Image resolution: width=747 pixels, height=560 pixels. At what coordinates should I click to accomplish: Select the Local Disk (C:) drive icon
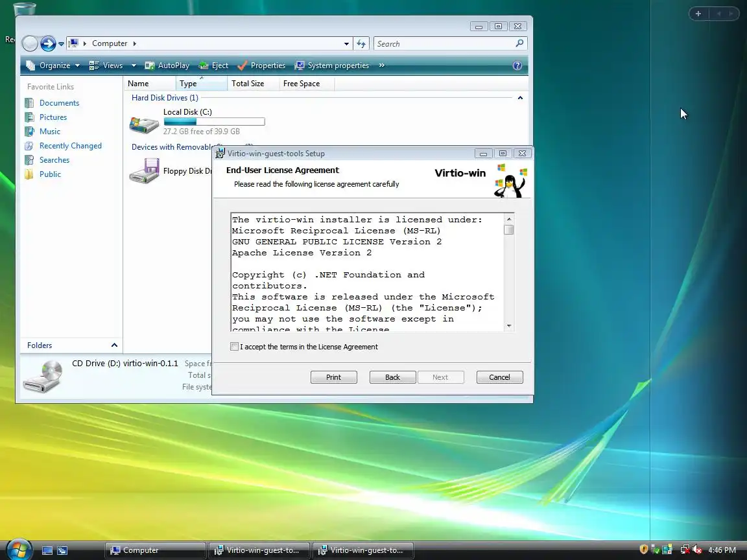144,124
